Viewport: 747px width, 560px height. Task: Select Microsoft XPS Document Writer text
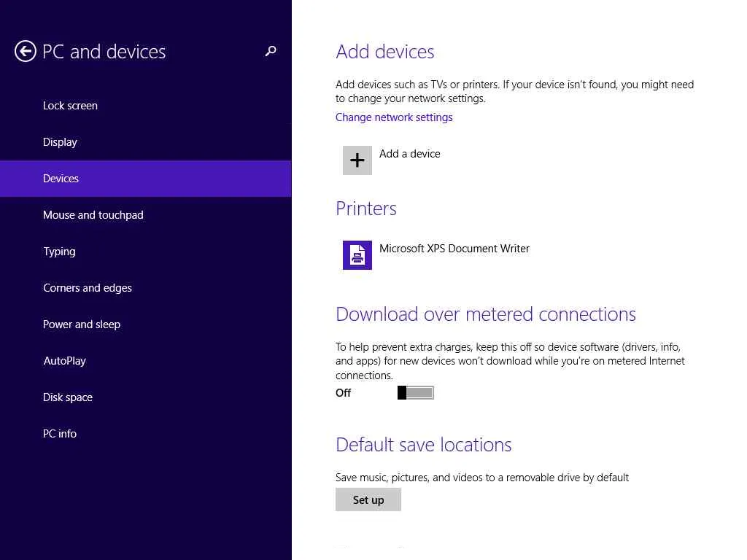click(x=454, y=249)
